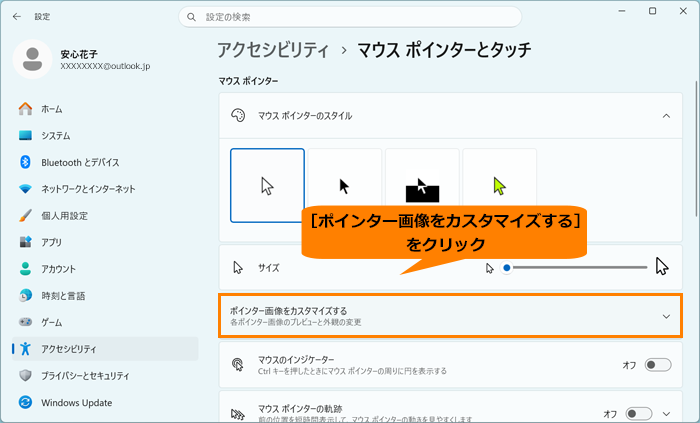Click the Windows Update sync icon
This screenshot has width=700, height=423.
(25, 402)
